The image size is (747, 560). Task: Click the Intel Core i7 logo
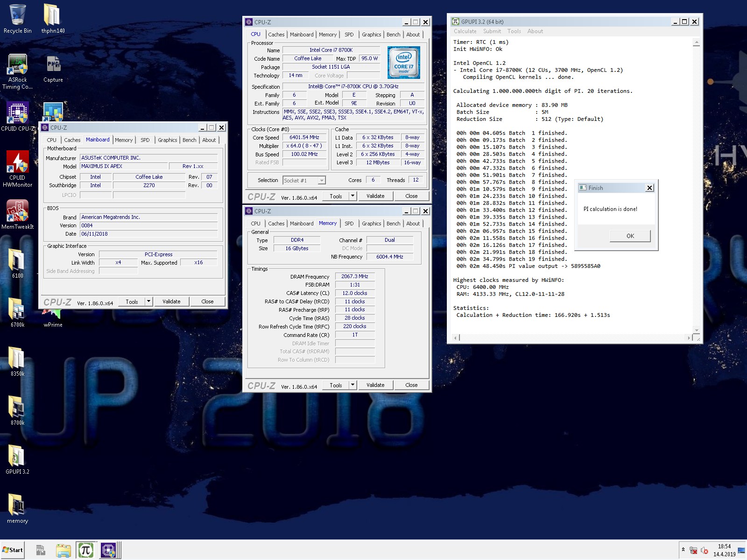[x=404, y=63]
